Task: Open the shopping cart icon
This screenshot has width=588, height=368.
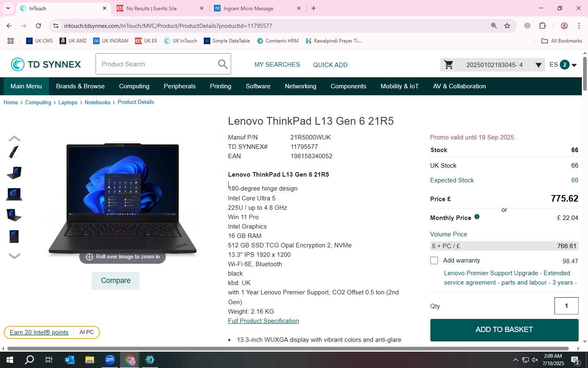Action: 448,65
